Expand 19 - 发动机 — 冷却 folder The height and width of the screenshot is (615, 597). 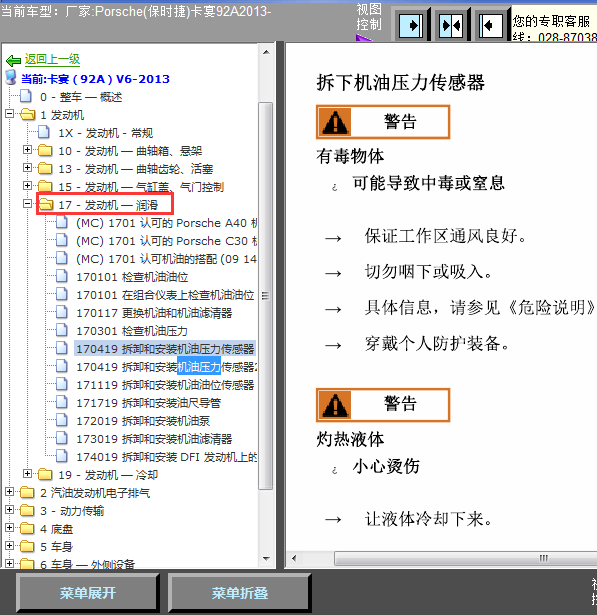[x=27, y=473]
